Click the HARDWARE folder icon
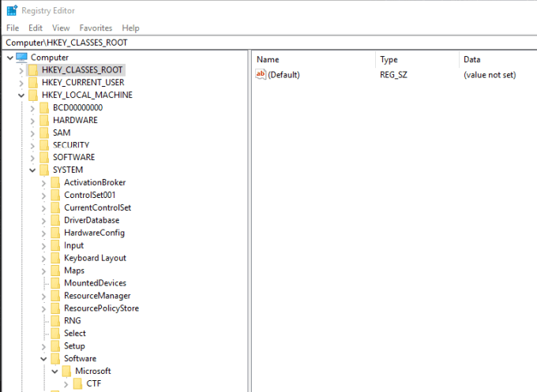Viewport: 537px width, 392px height. [x=44, y=121]
